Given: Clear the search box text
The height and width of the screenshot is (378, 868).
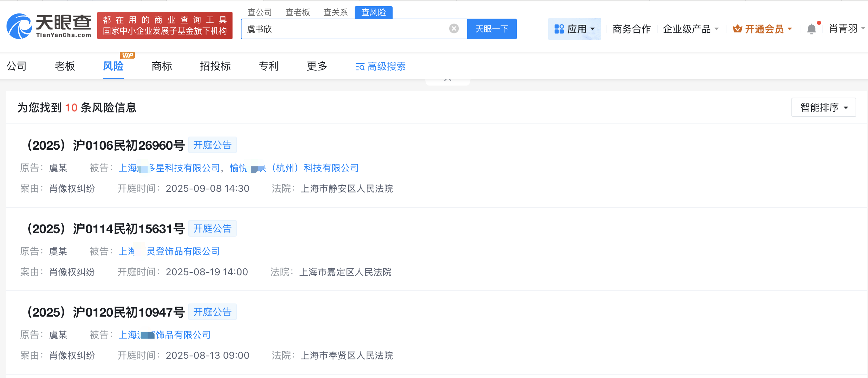Looking at the screenshot, I should click(x=454, y=29).
